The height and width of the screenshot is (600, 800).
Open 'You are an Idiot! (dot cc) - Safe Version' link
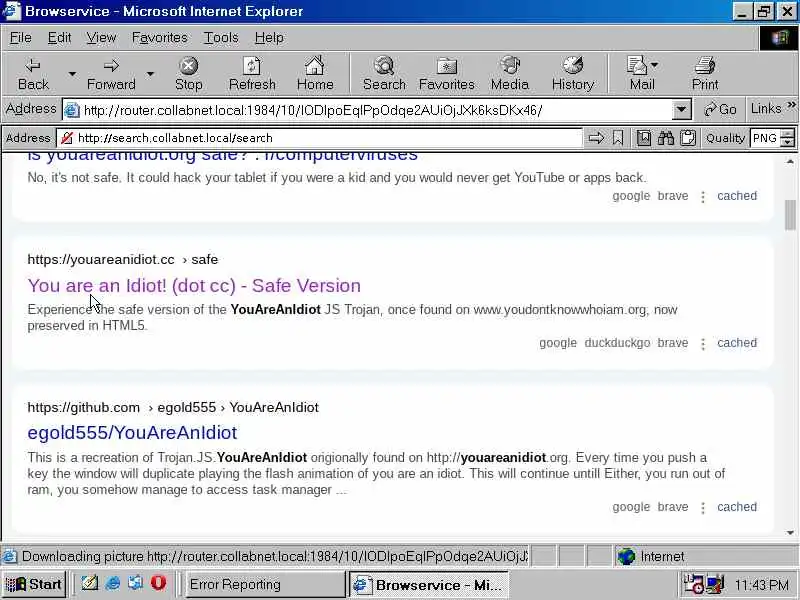tap(194, 286)
